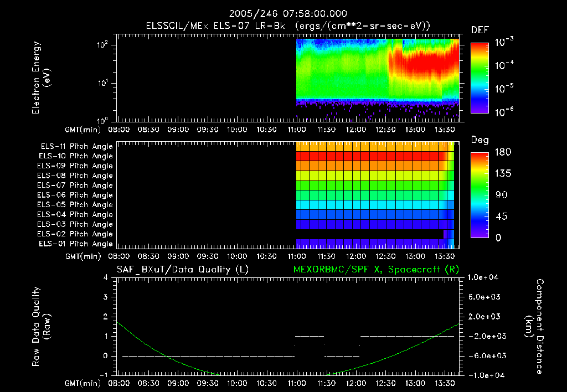Click the ELS-05 Pitch Angle row label
The height and width of the screenshot is (392, 567).
pos(75,205)
